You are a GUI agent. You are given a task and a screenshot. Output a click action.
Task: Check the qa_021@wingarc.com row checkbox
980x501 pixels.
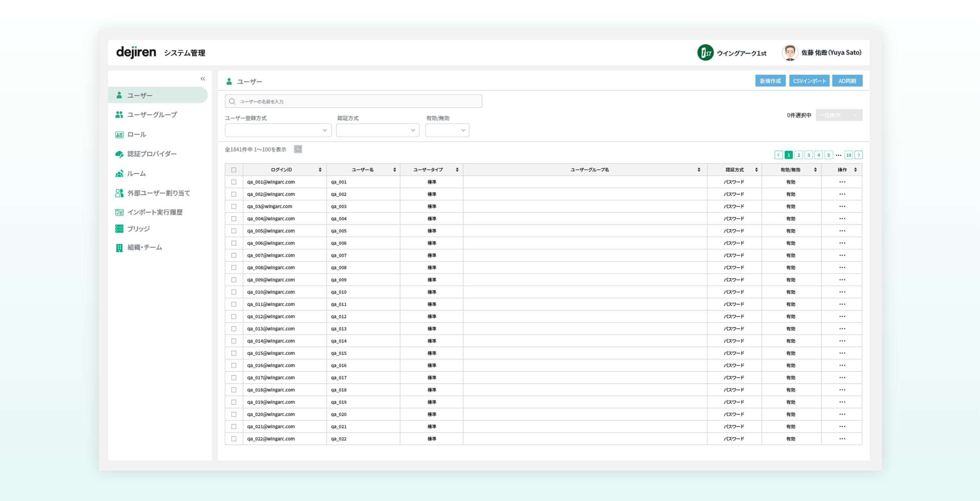234,427
